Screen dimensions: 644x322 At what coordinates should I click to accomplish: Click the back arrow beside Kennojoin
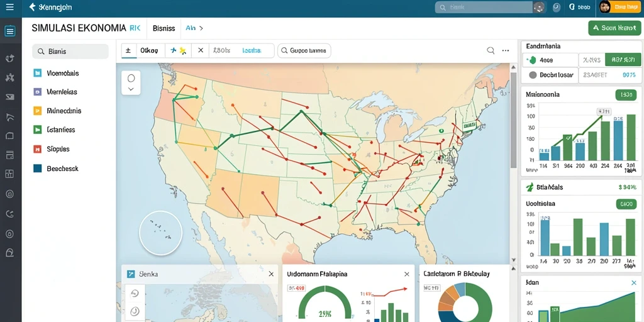click(x=33, y=7)
